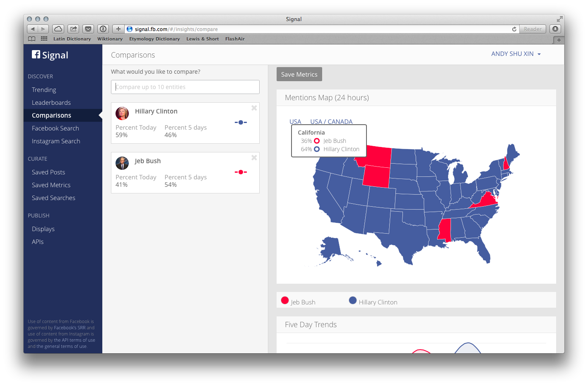Viewport: 588px width, 386px height.
Task: Click the red line marker on Jeb card
Action: click(241, 172)
